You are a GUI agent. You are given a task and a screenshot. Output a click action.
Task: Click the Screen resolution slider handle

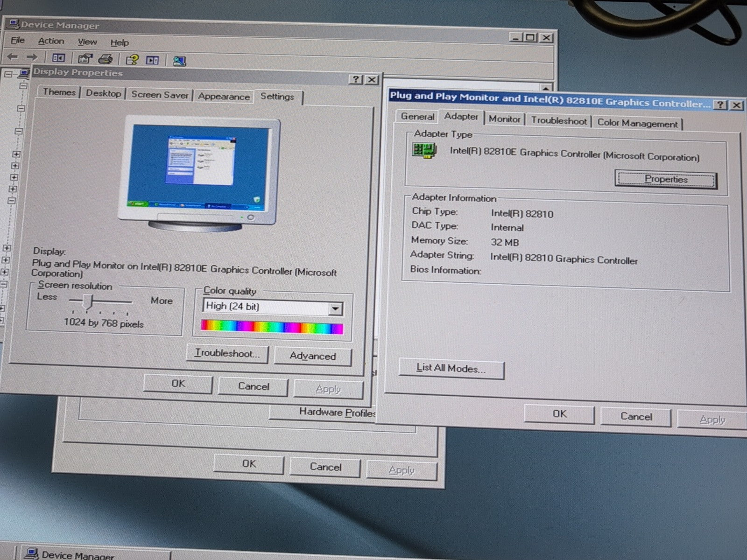(x=88, y=302)
